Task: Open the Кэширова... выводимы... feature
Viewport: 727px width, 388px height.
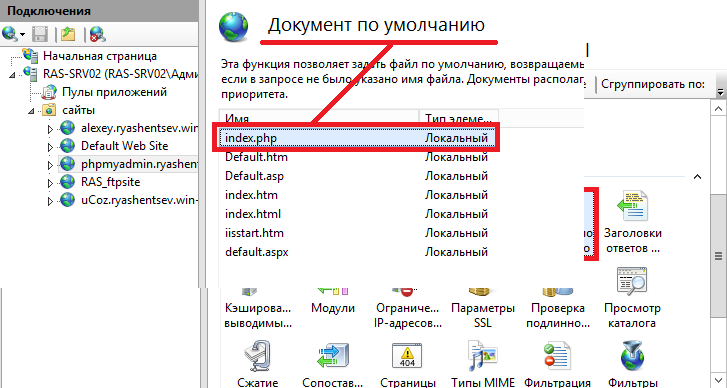Action: click(258, 308)
